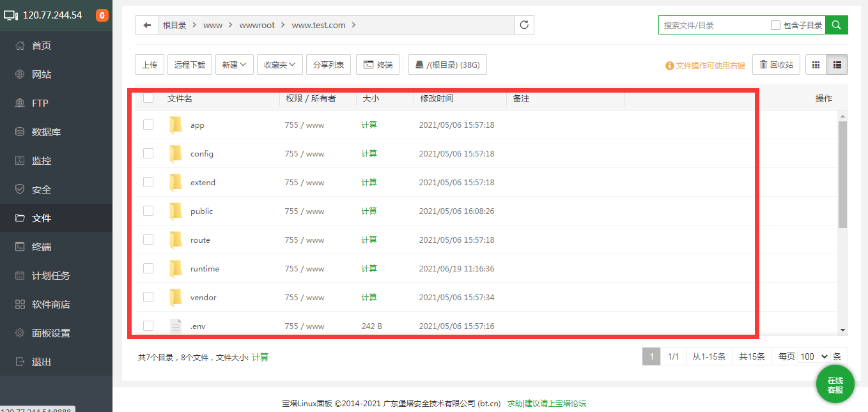
Task: Check the box for app folder
Action: [x=148, y=125]
